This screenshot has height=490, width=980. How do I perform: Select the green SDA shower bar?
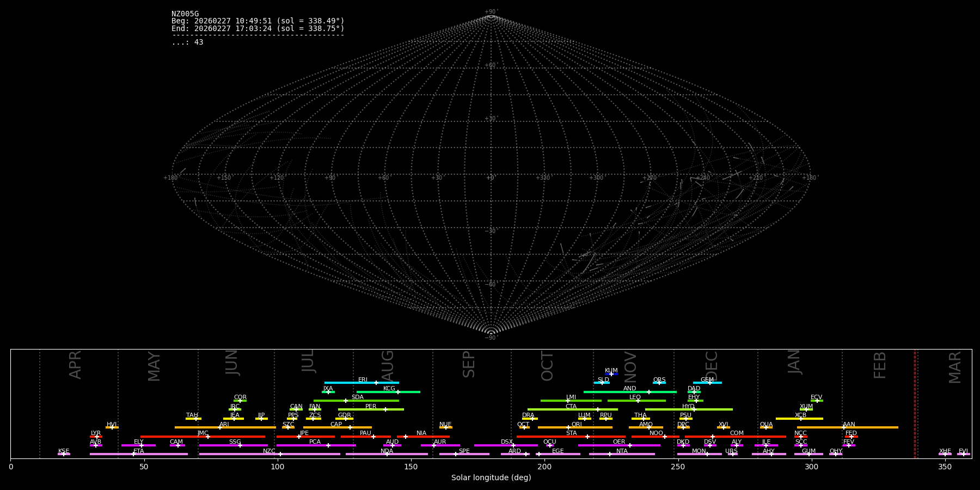pos(356,401)
